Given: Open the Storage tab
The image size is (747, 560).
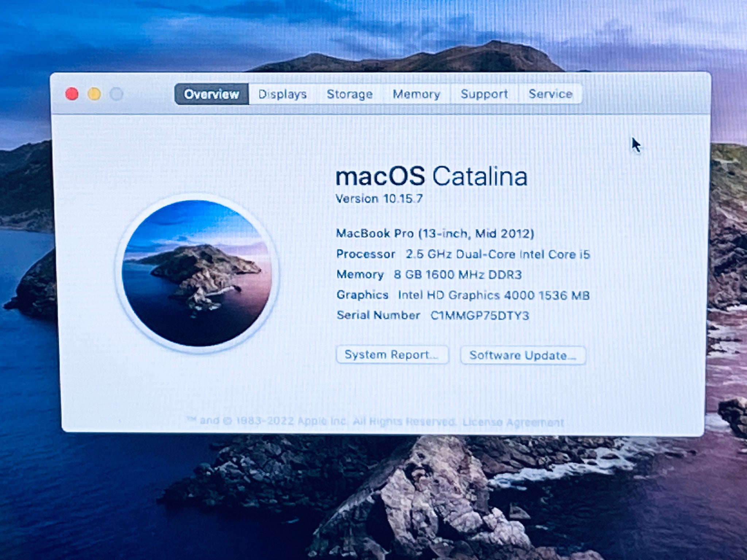Looking at the screenshot, I should click(x=349, y=94).
